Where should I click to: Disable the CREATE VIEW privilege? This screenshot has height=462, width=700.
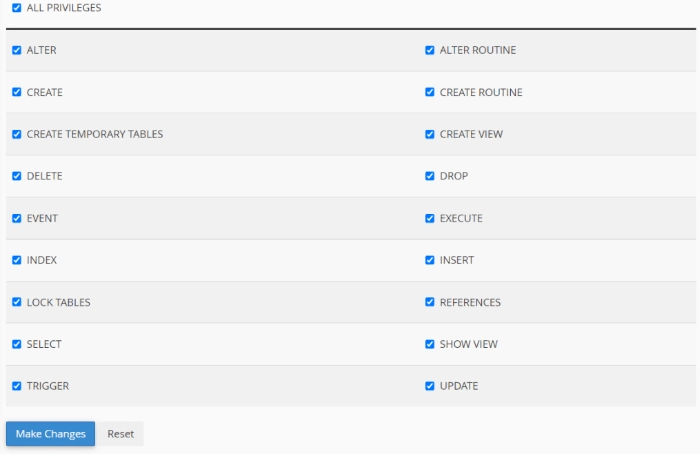coord(430,134)
